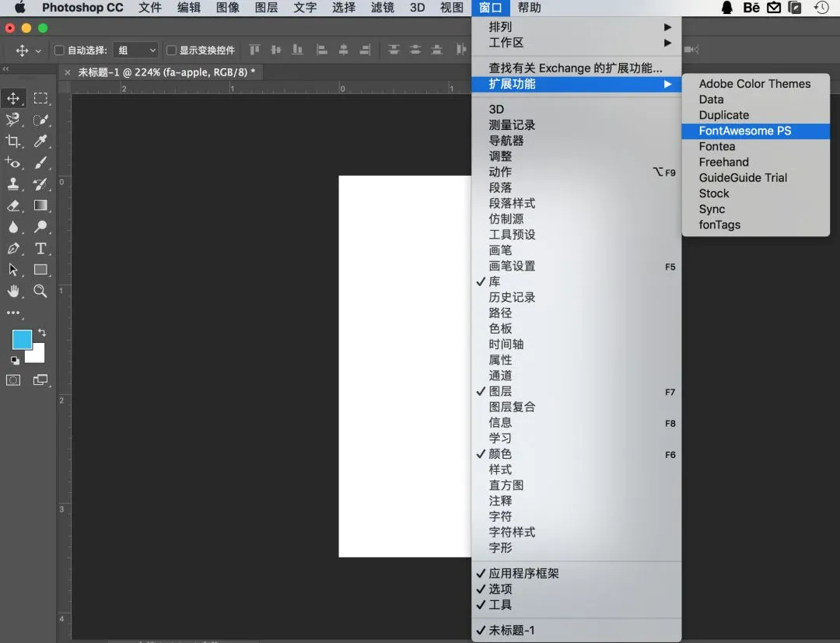The width and height of the screenshot is (840, 643).
Task: Click 查找有关 Exchange 的扩展功能
Action: (576, 68)
